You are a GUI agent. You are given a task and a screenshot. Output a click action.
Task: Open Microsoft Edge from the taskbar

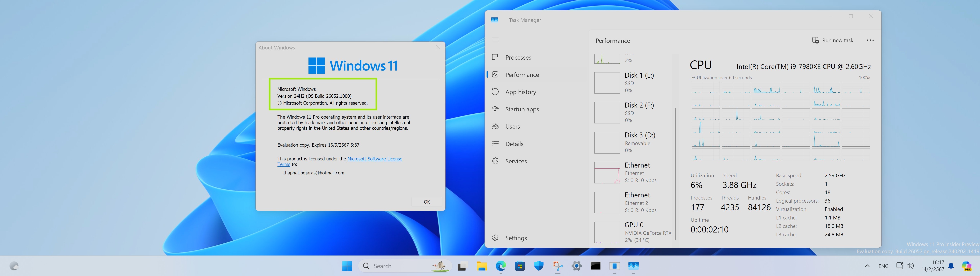[x=501, y=266]
